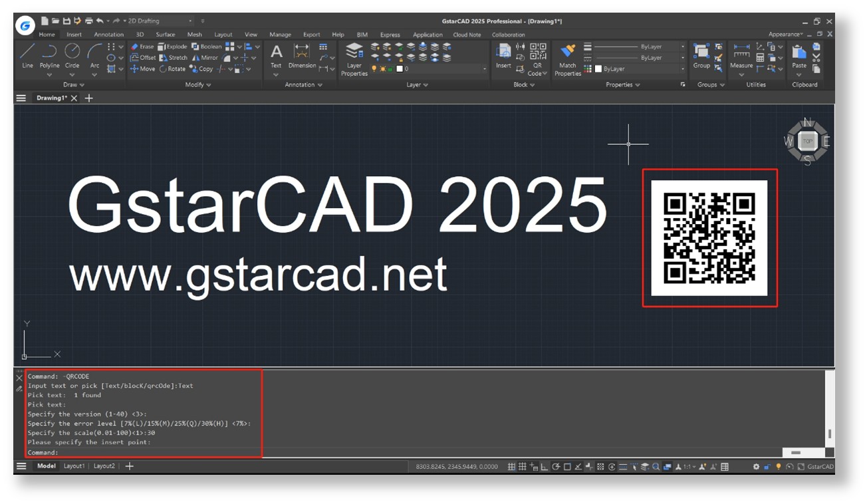Toggle ortho mode in status bar
The width and height of the screenshot is (867, 504).
(x=545, y=467)
